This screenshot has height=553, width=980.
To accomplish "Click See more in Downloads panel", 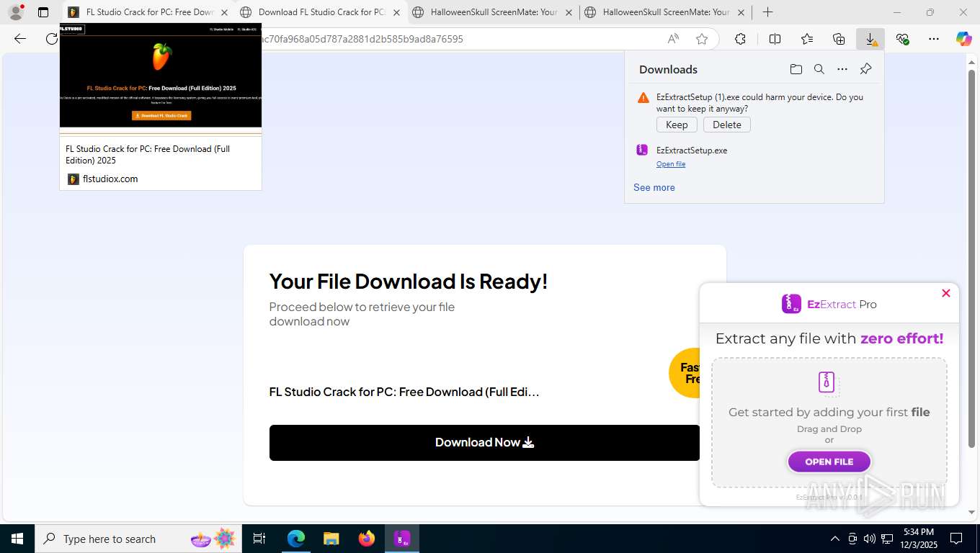I will click(654, 187).
